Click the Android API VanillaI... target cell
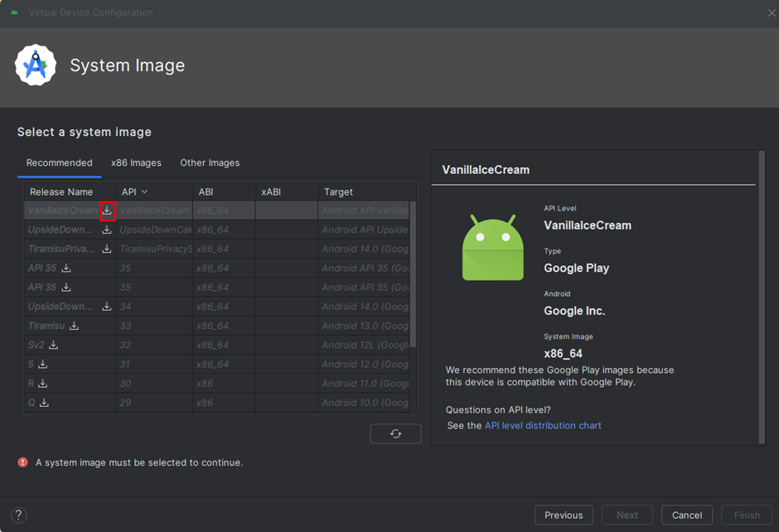The width and height of the screenshot is (779, 532). (x=364, y=210)
